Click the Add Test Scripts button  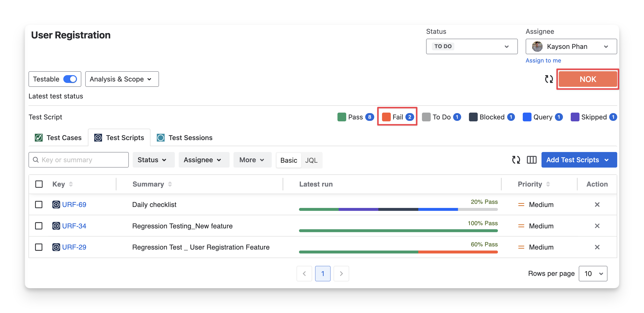tap(579, 160)
